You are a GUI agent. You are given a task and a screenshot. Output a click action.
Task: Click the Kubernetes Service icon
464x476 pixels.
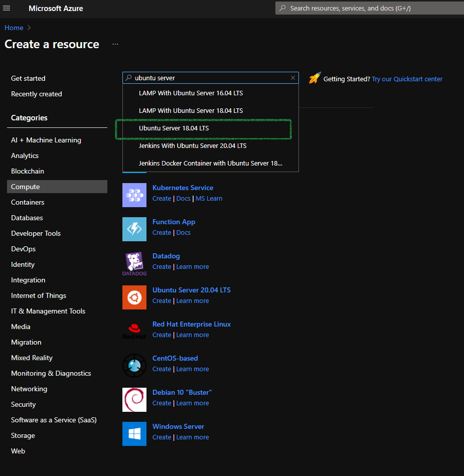click(x=134, y=195)
